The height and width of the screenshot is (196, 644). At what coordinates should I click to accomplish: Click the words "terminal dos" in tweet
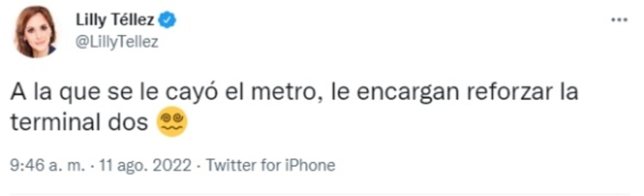pyautogui.click(x=79, y=122)
